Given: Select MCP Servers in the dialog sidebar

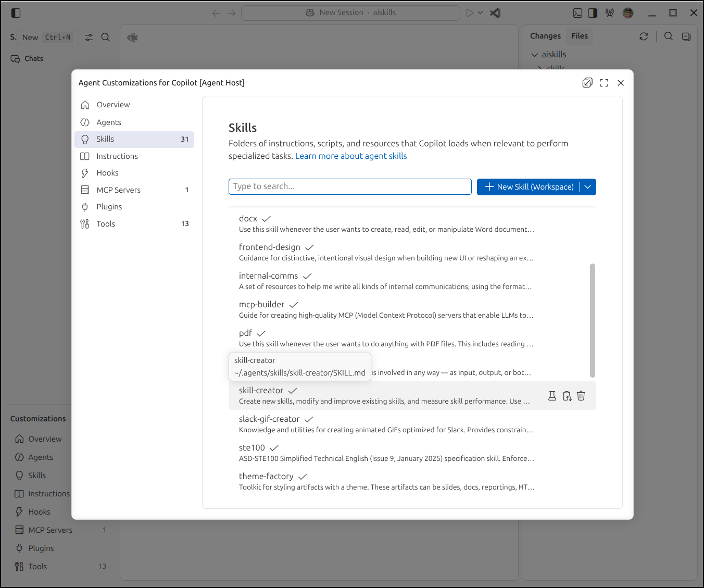Looking at the screenshot, I should coord(134,190).
